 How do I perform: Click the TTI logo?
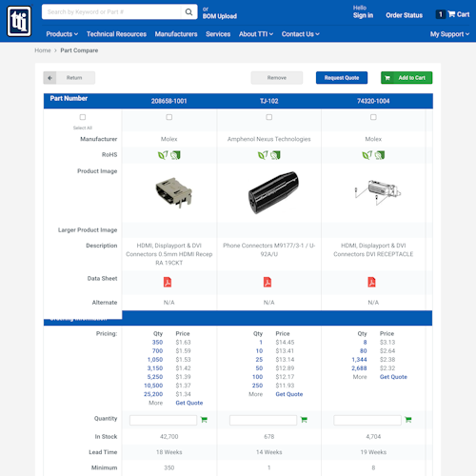click(19, 22)
